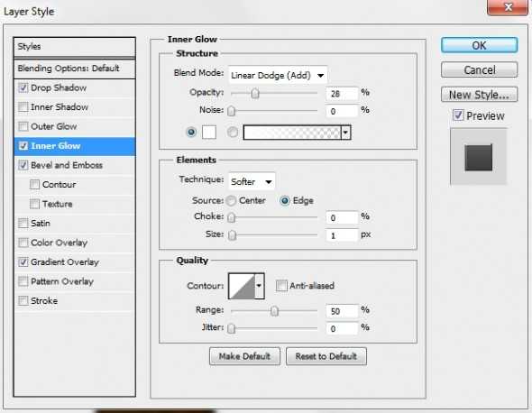Select the gradient radio button

click(x=233, y=132)
